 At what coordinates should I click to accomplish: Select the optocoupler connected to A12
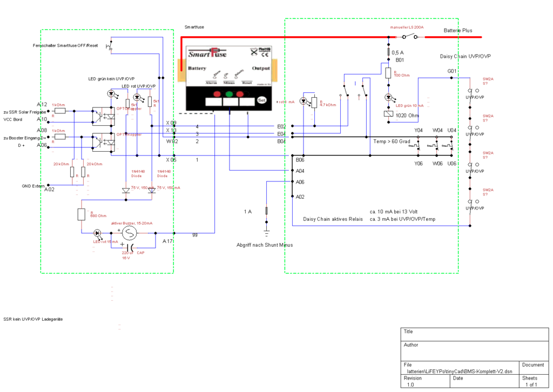click(103, 116)
